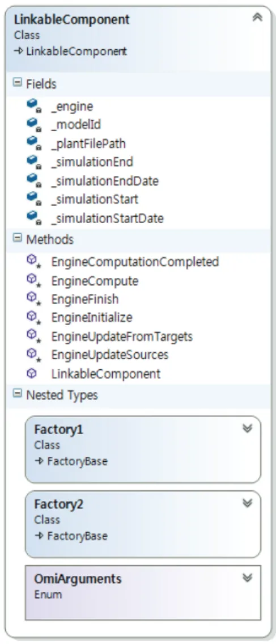Click the _plantFilePath field icon
This screenshot has height=644, width=276.
coord(33,144)
